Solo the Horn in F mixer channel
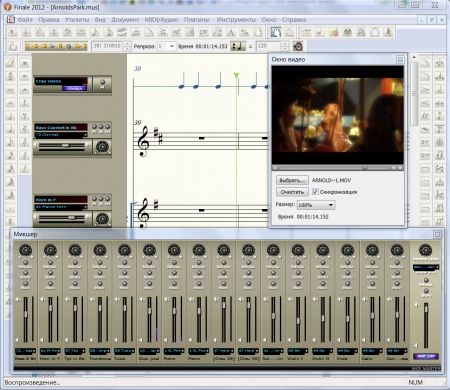The image size is (450, 390). [50, 273]
